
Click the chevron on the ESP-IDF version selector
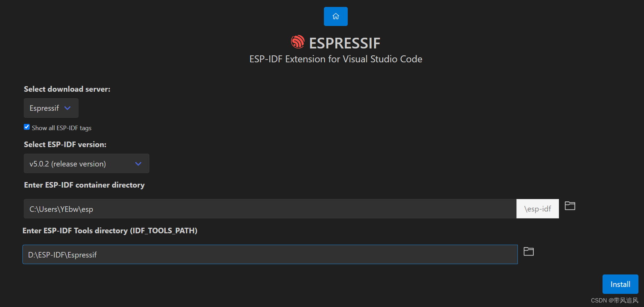coord(138,163)
